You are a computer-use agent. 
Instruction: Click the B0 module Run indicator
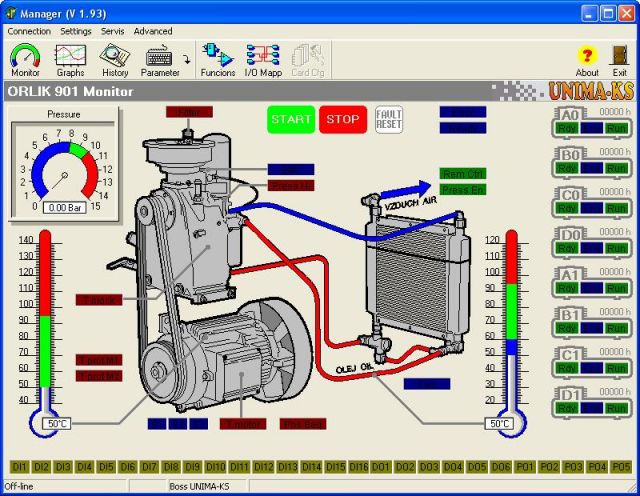pos(616,169)
